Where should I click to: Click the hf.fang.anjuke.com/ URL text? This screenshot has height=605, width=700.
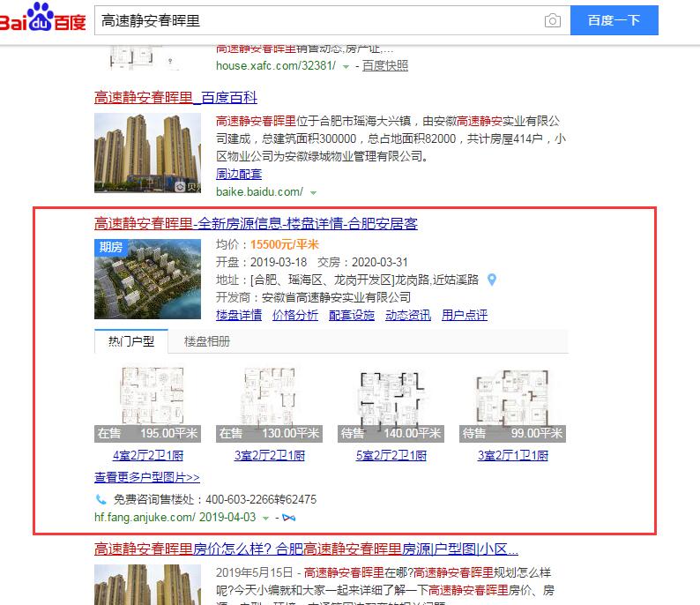point(145,517)
